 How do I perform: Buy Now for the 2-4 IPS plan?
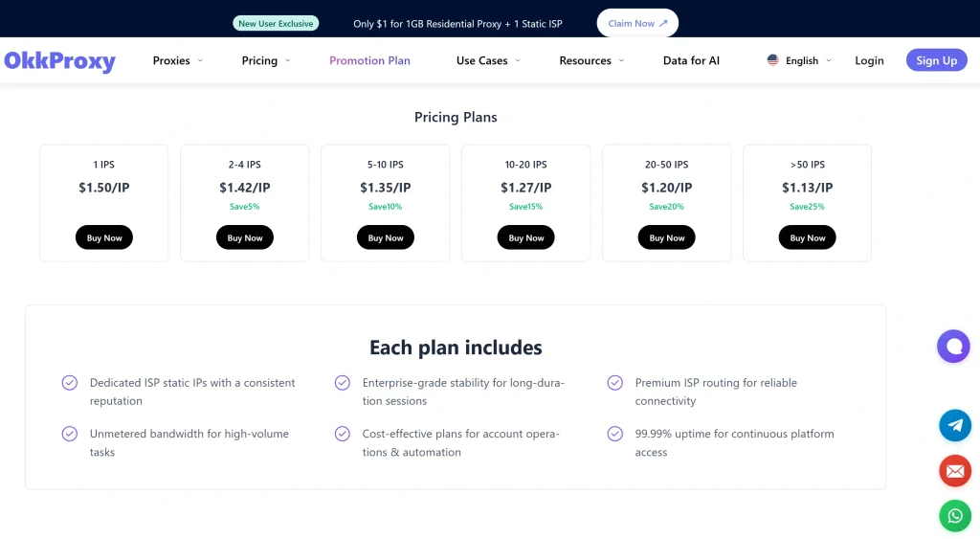[245, 237]
